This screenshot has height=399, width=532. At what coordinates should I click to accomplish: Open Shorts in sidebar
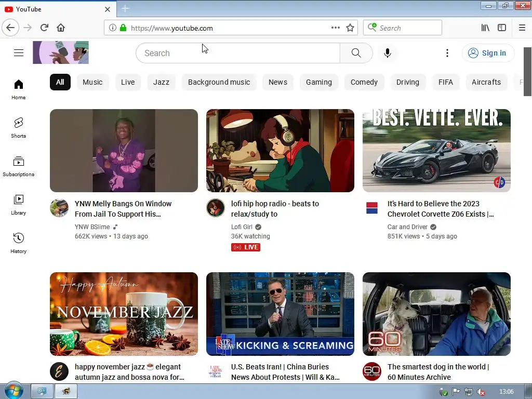click(x=19, y=128)
